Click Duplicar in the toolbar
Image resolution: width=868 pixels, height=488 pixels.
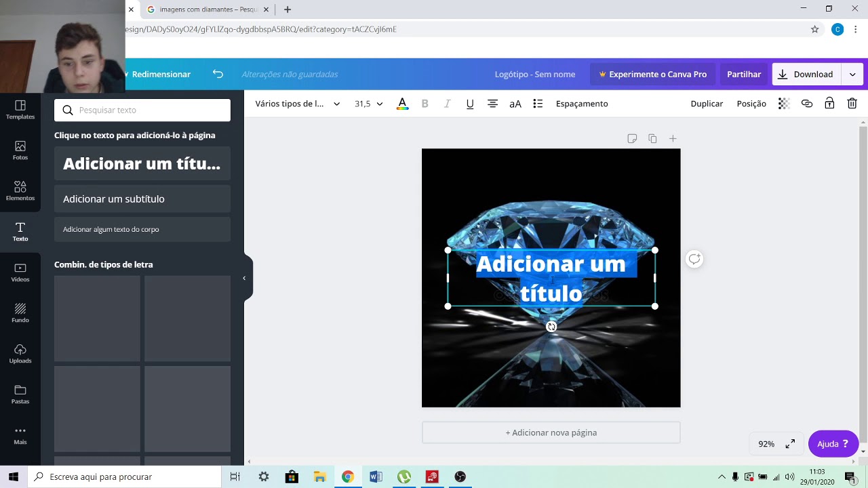coord(707,104)
